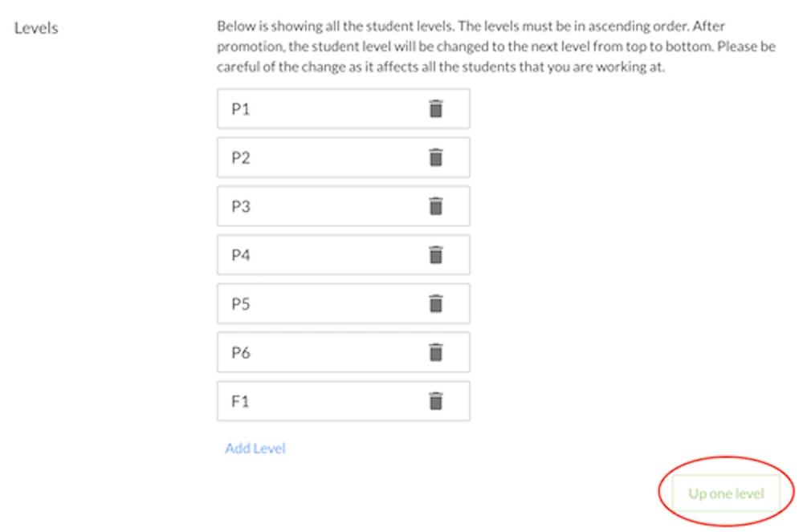Remove the P5 level via trash icon
Screen dimensions: 803x532
[436, 303]
